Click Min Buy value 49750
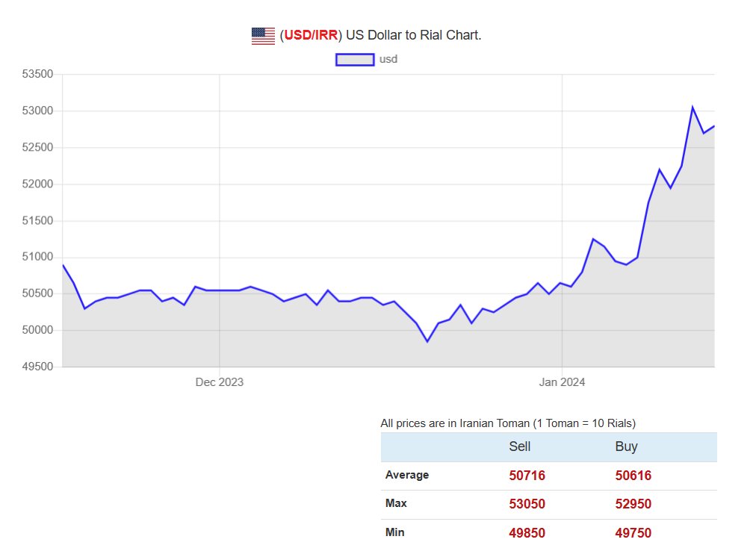The width and height of the screenshot is (756, 557). click(x=633, y=533)
